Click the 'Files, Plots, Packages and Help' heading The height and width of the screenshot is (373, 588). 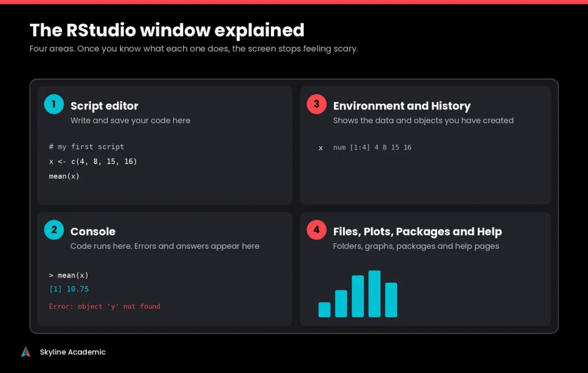[x=417, y=232]
